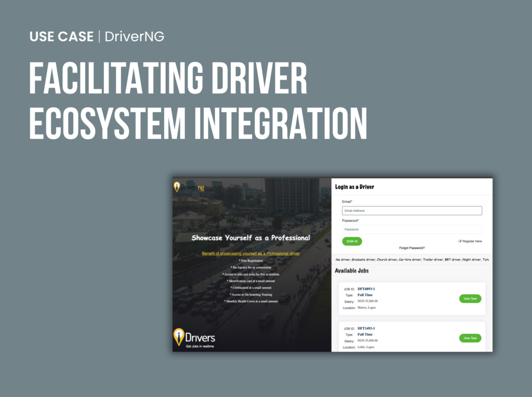
Task: Click the register pencil icon beside Register Here
Action: [460, 241]
